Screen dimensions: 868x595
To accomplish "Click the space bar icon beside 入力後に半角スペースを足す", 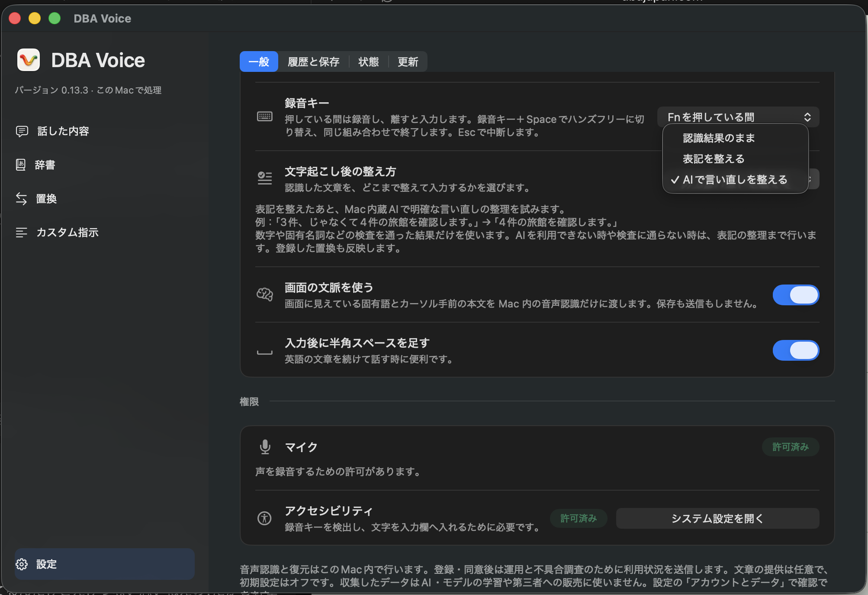I will pos(265,352).
